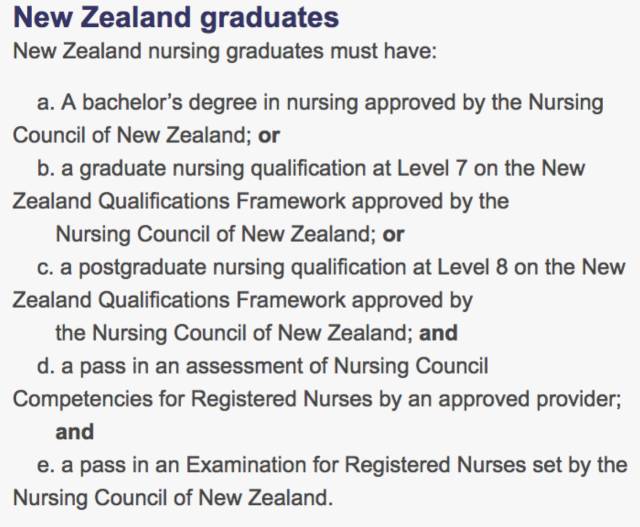Click the phrase 'assessment of Nursing Council'
Viewport: 640px width, 527px height.
[337, 366]
